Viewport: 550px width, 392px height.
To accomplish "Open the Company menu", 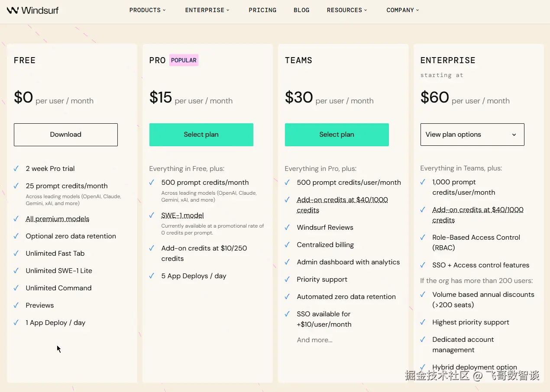I will tap(403, 10).
